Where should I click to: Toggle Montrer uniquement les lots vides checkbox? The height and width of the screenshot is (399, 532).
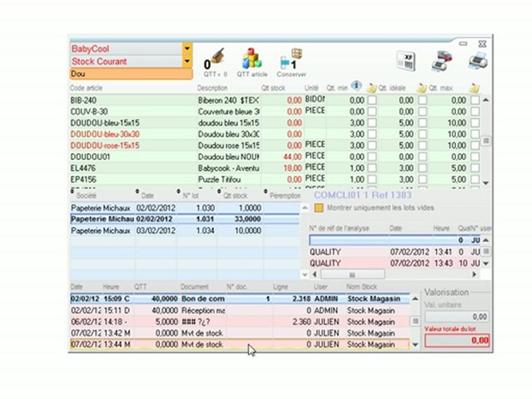point(319,208)
